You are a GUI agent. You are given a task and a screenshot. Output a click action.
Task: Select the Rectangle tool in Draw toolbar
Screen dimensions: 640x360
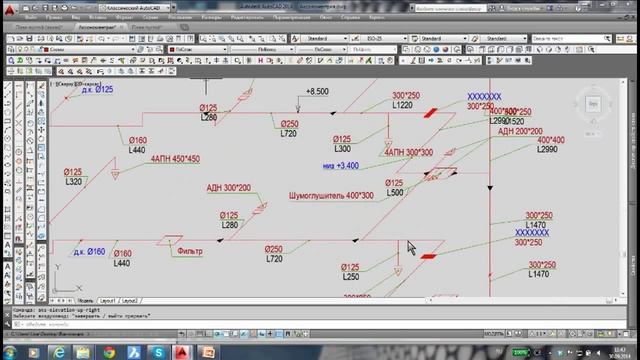coord(8,121)
